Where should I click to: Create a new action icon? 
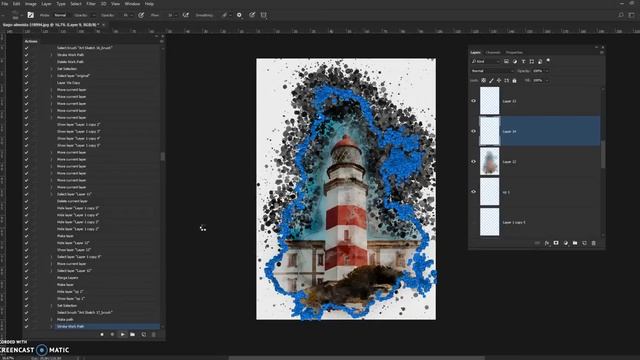coord(144,334)
